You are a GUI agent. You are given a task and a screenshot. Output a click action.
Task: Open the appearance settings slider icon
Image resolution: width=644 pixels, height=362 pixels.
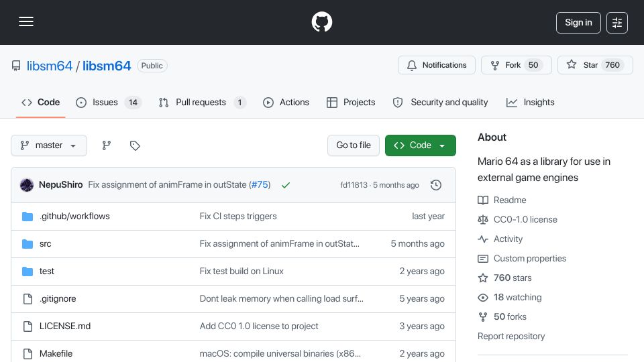click(x=617, y=23)
